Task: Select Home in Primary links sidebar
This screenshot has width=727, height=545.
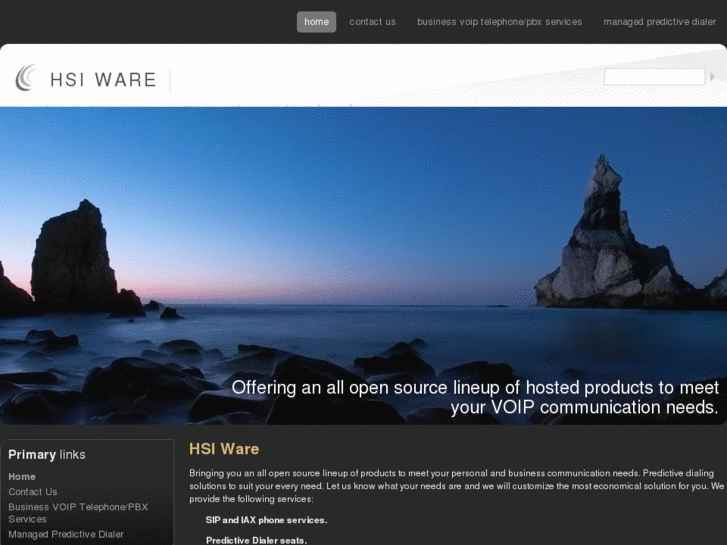Action: click(x=22, y=477)
